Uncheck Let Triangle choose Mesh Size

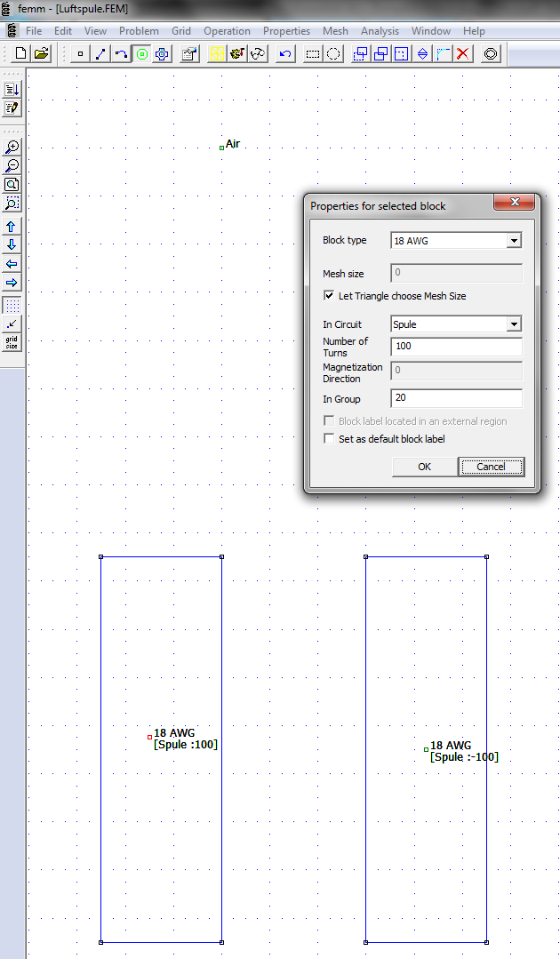329,295
